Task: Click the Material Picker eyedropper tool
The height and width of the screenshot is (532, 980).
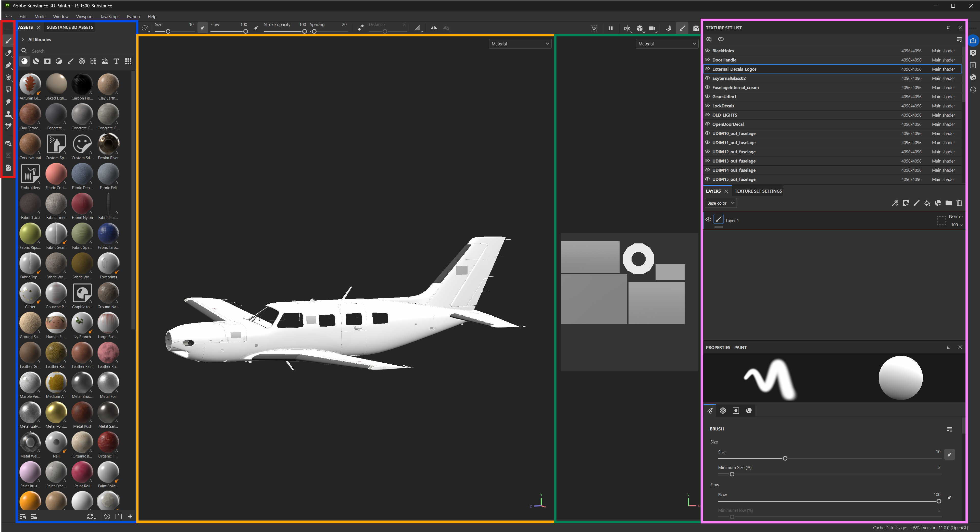Action: pos(8,126)
